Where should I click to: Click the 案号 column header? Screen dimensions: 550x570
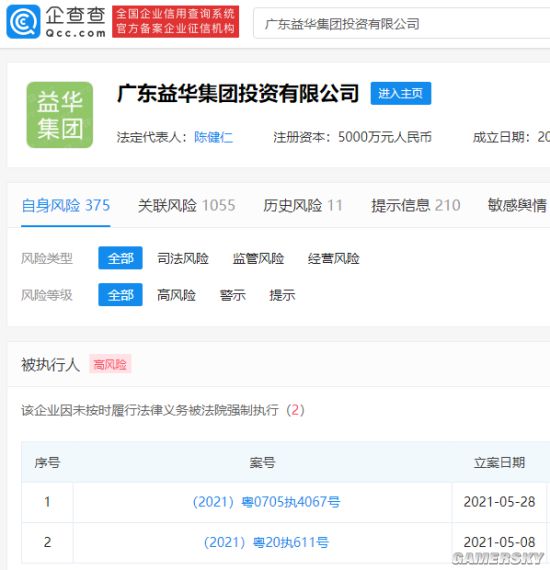(x=262, y=462)
